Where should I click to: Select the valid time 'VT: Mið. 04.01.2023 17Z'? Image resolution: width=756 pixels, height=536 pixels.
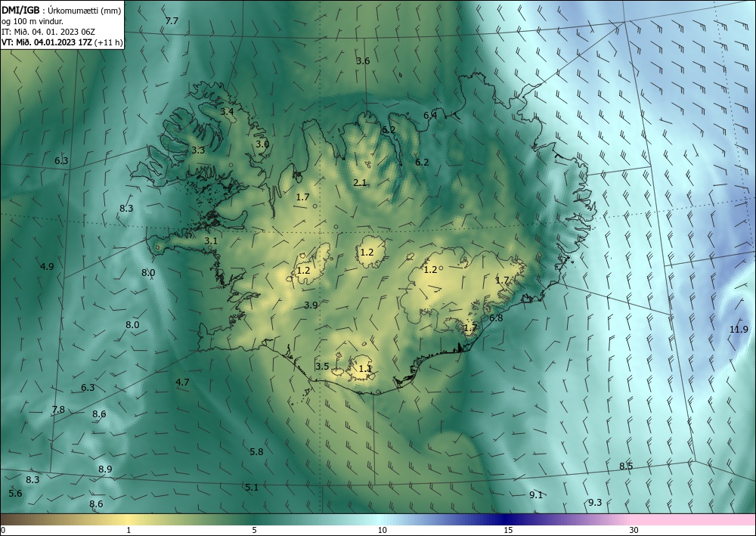tap(47, 42)
